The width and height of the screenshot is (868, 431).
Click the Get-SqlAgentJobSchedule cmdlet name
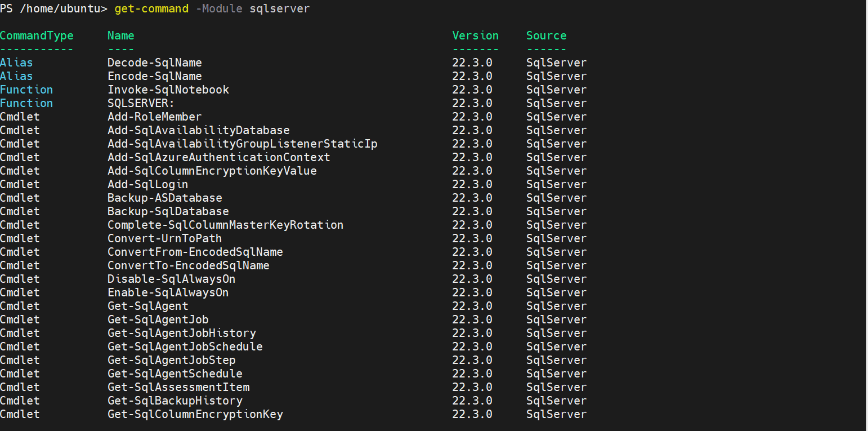(x=185, y=346)
